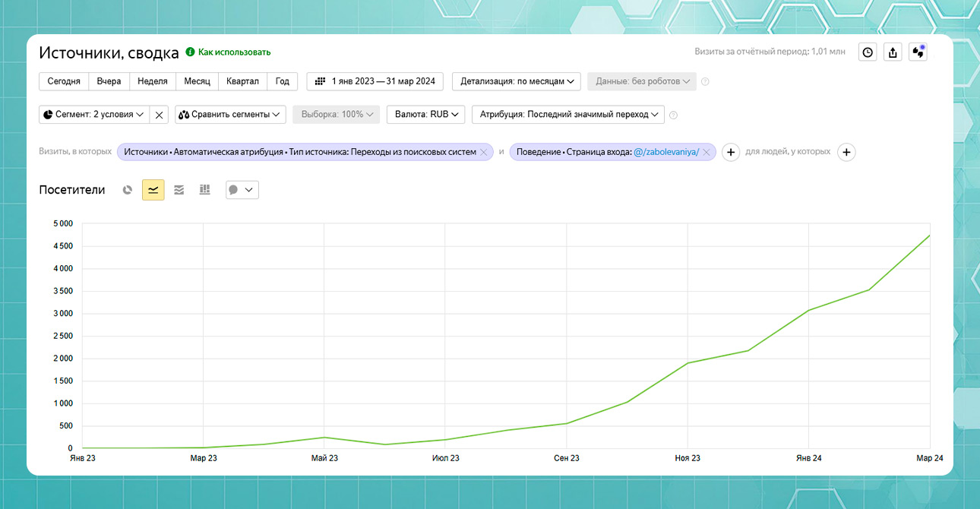
Task: Open the date range picker
Action: pos(375,81)
